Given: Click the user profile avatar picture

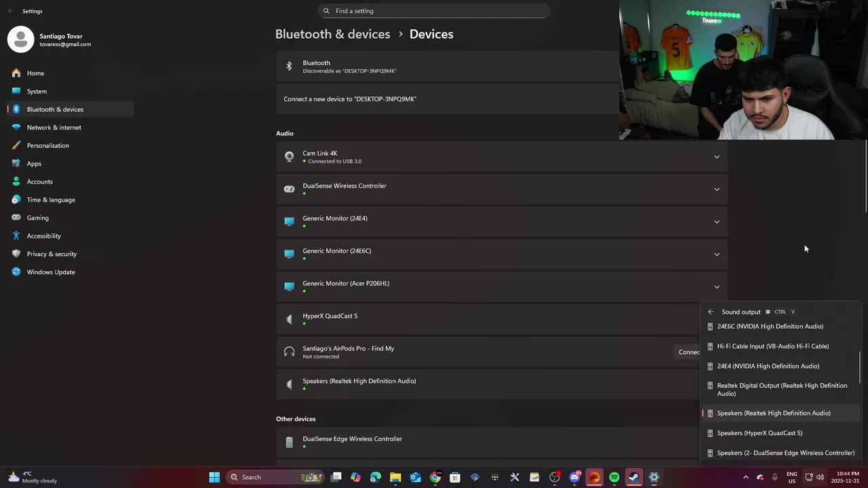Looking at the screenshot, I should [20, 39].
